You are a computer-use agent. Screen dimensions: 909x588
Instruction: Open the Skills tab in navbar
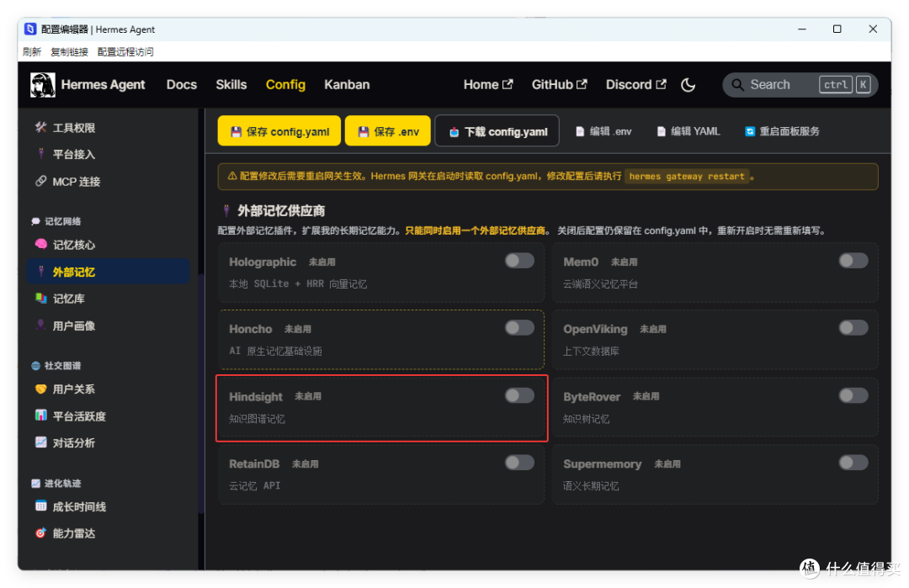coord(231,85)
